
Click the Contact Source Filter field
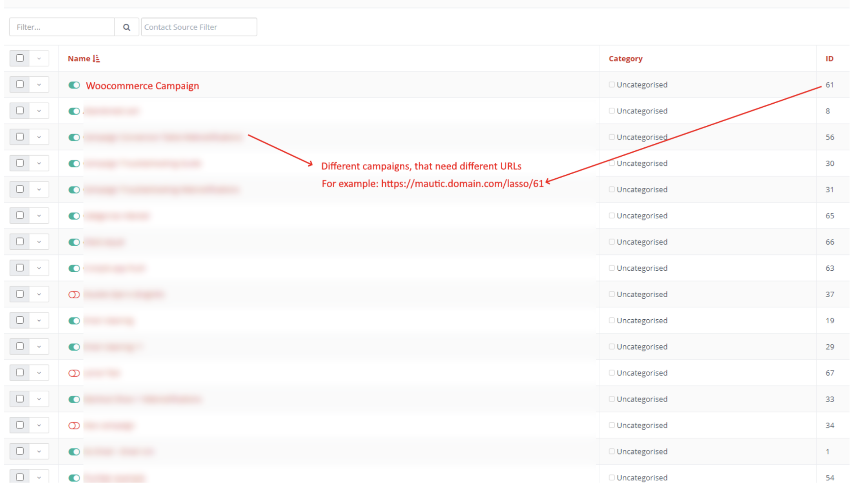point(199,27)
